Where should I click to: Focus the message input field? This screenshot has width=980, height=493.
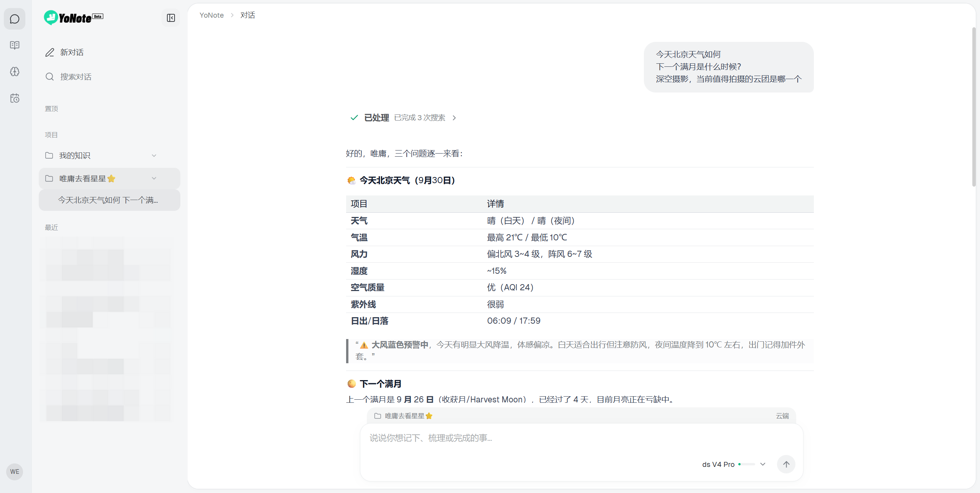point(581,438)
